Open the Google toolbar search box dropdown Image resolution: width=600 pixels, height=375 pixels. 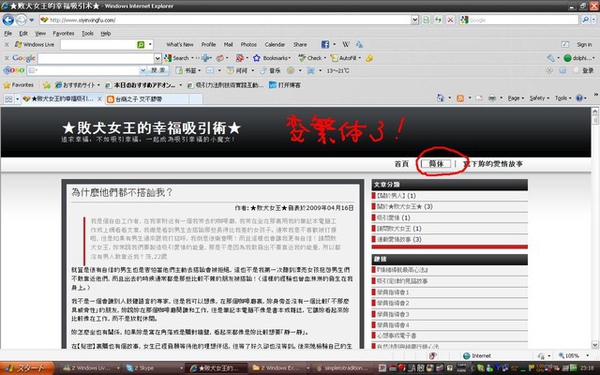coord(157,58)
